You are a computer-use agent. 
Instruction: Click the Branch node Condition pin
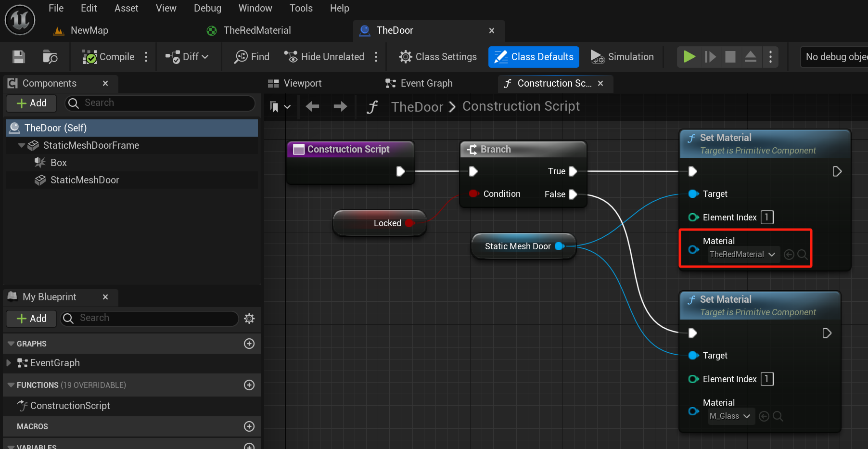pyautogui.click(x=473, y=193)
